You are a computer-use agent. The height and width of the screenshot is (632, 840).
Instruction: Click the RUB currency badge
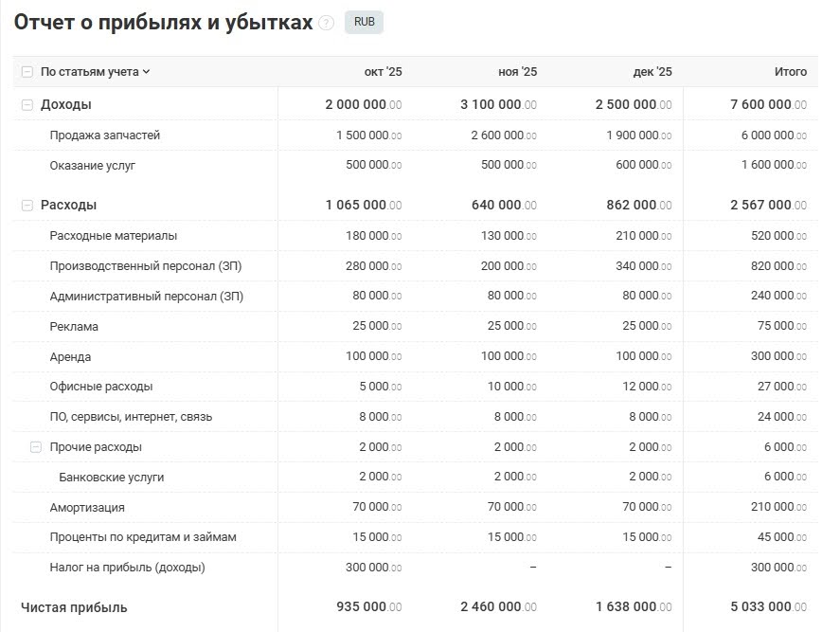[x=364, y=22]
